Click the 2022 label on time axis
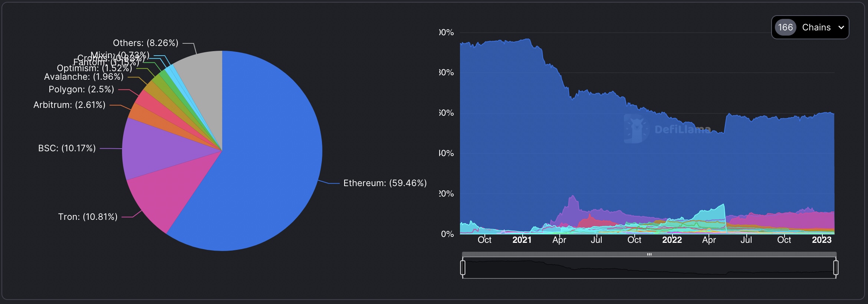Screen dimensions: 868x304 [x=672, y=240]
